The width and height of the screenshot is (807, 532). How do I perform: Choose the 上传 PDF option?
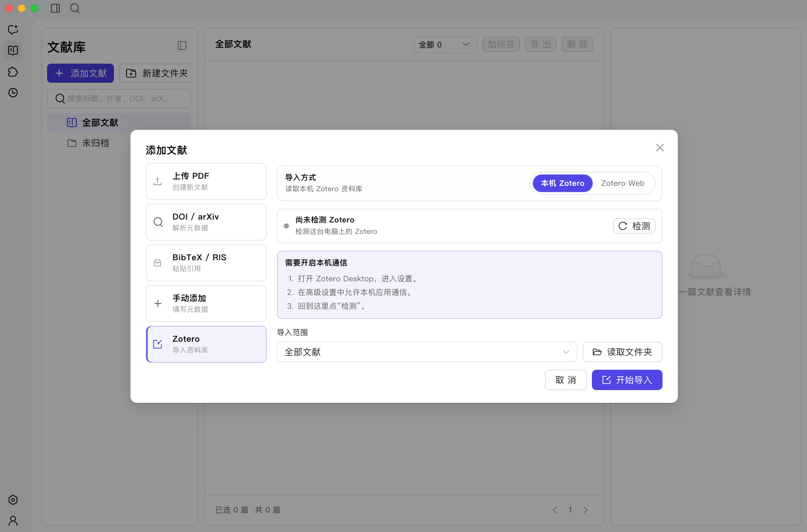click(x=206, y=181)
